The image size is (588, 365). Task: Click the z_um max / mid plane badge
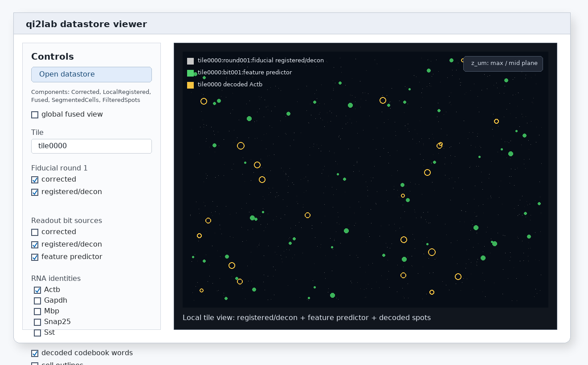coord(503,64)
